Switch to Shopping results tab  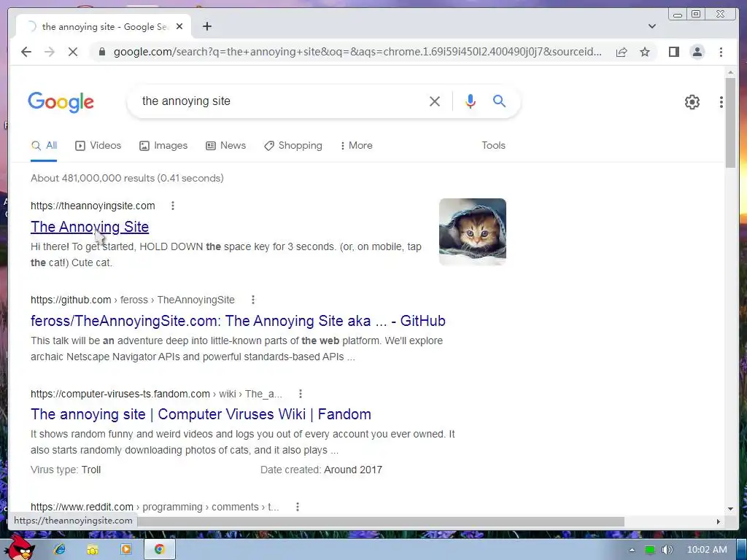point(293,146)
